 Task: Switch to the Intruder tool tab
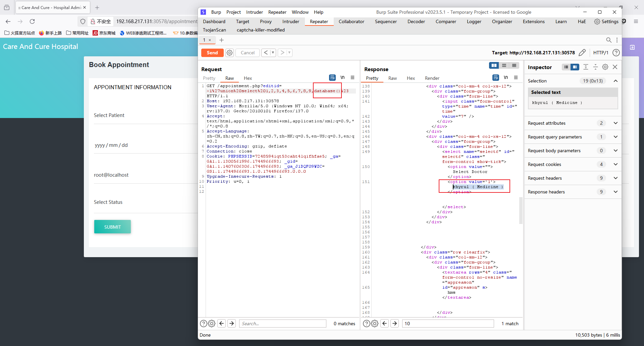pyautogui.click(x=290, y=21)
